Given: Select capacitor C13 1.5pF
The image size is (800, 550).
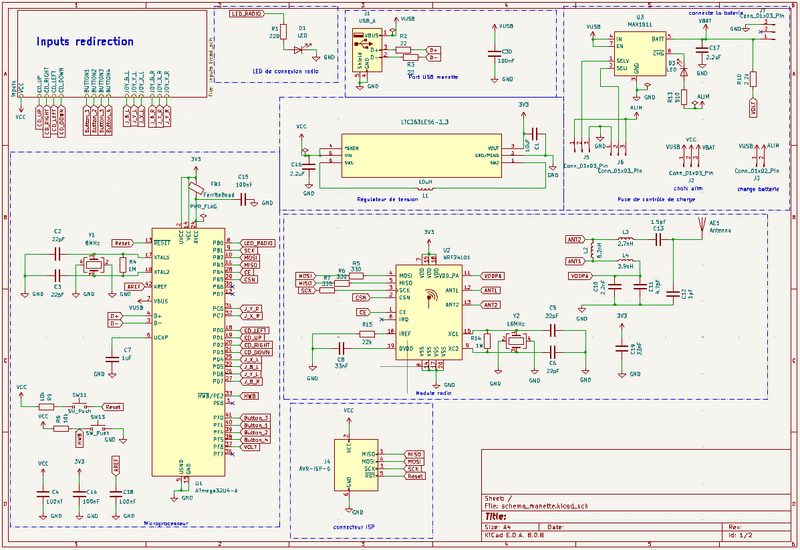Looking at the screenshot, I should click(658, 239).
